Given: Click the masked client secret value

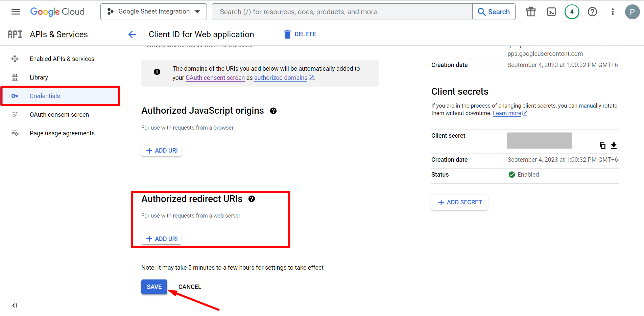Looking at the screenshot, I should pyautogui.click(x=540, y=140).
